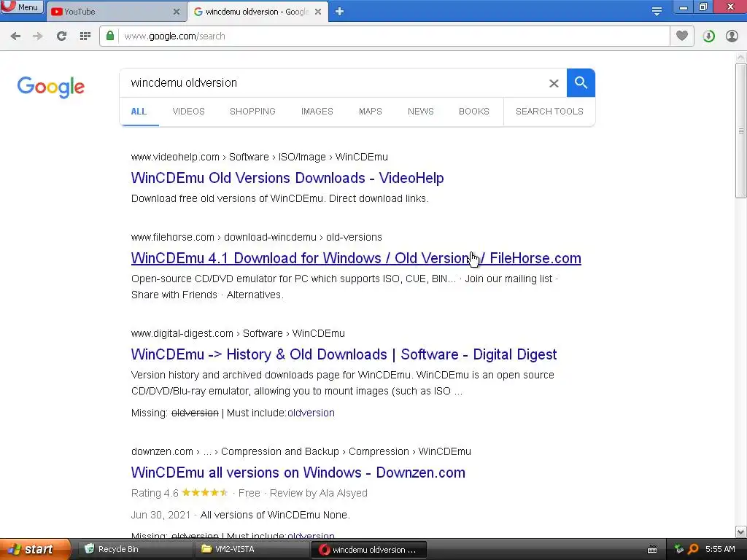Switch to IMAGES results
Viewport: 747px width, 560px height.
pos(317,112)
